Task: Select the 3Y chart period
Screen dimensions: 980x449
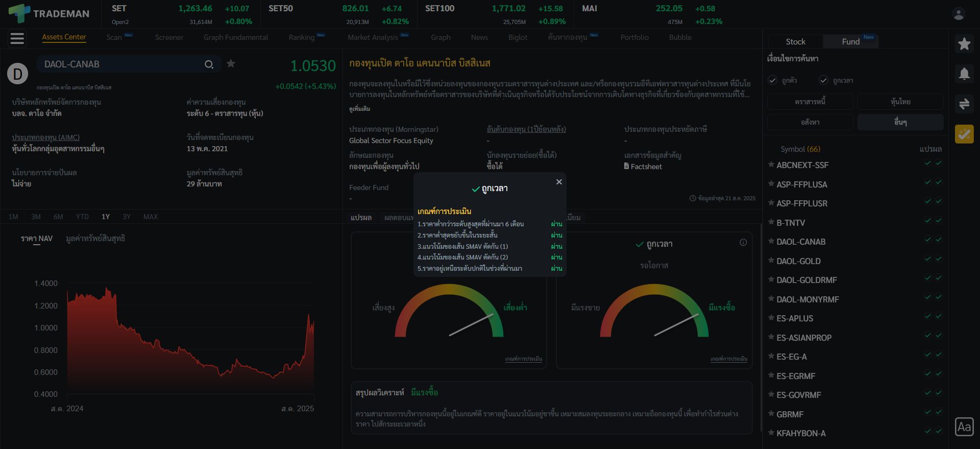Action: tap(127, 217)
